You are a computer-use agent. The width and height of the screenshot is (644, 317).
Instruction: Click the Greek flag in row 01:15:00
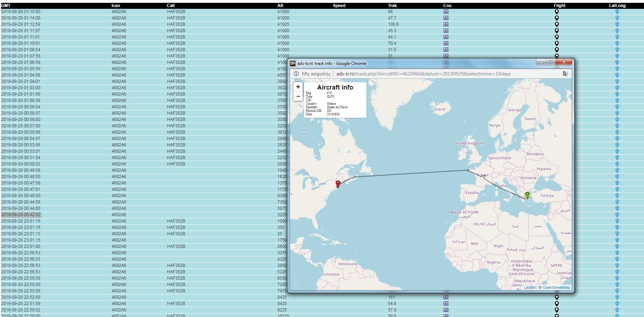(446, 12)
